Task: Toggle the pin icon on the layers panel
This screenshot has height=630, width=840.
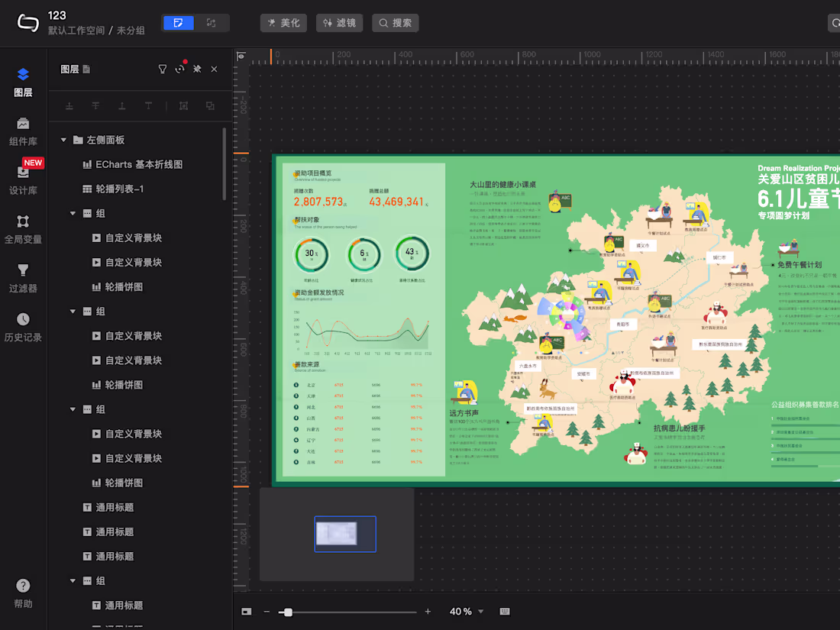Action: 196,69
